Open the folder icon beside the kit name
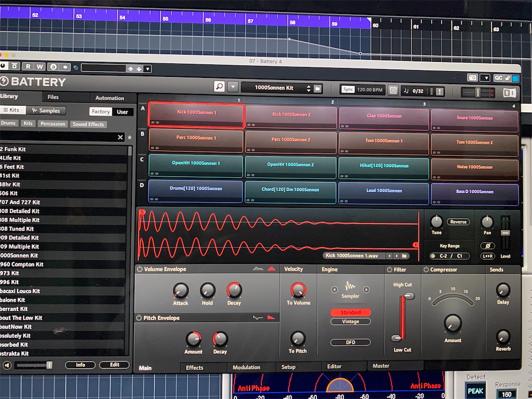 pos(317,88)
